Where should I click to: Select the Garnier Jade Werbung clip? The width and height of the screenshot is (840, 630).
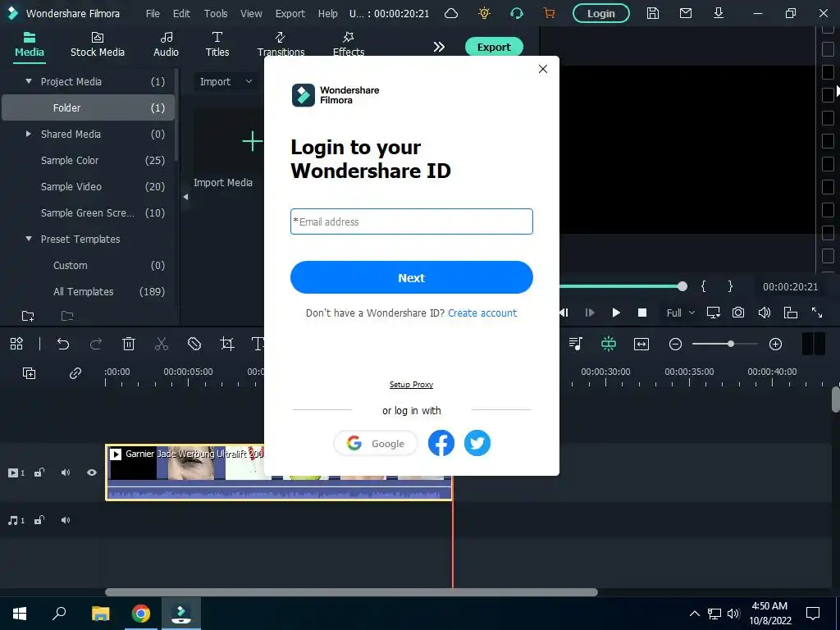(279, 472)
